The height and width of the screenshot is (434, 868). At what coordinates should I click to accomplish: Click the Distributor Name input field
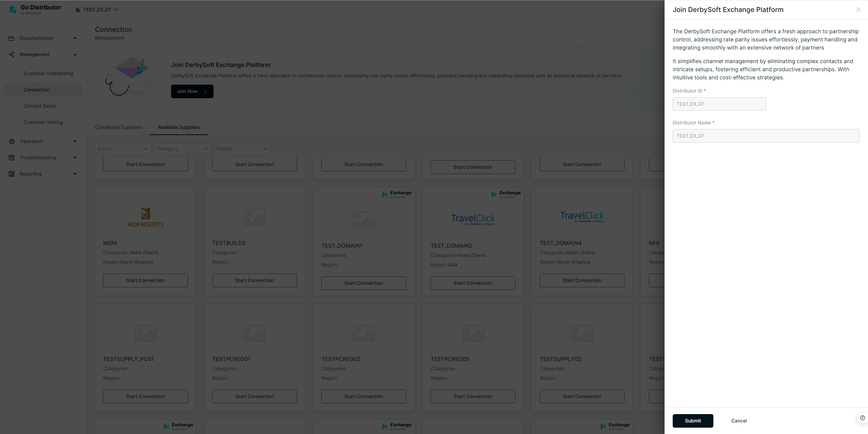tap(766, 135)
